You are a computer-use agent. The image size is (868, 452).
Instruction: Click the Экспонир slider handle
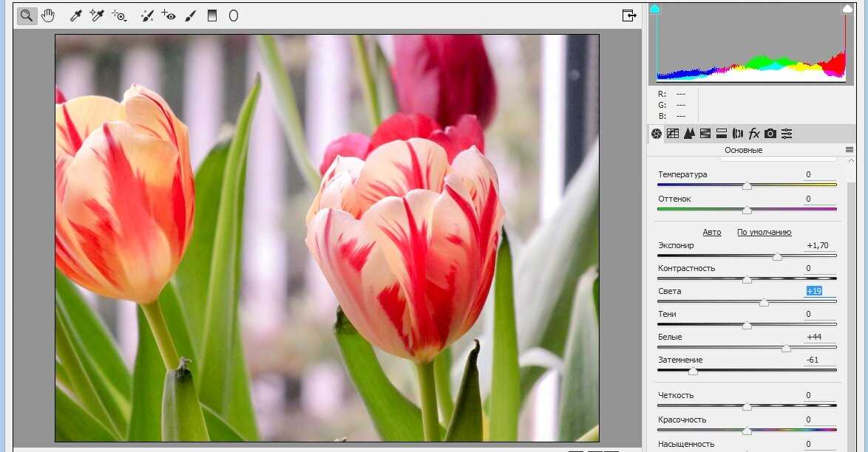777,257
